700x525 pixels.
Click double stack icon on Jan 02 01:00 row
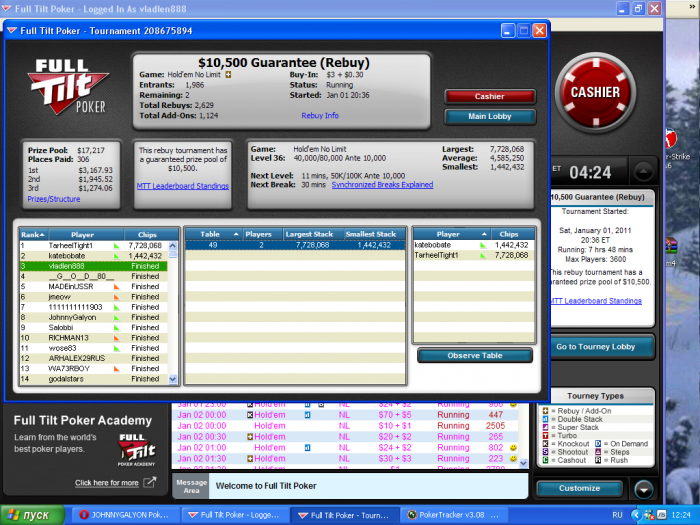tap(307, 447)
